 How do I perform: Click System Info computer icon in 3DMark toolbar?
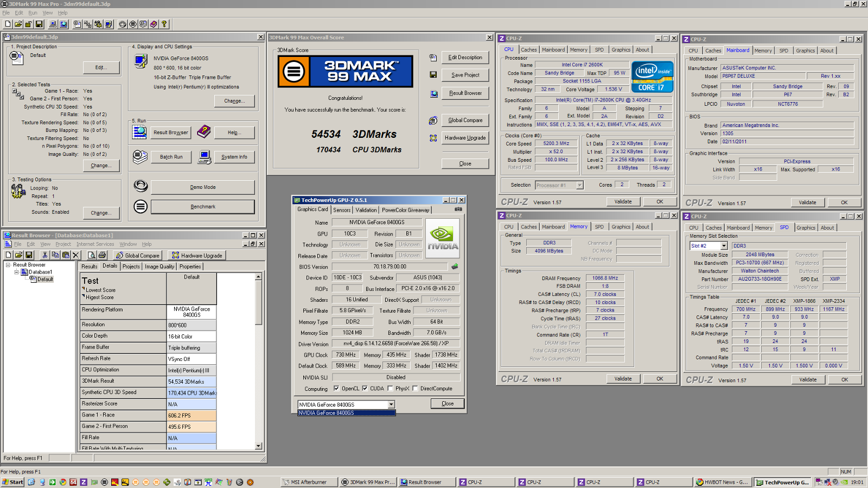pyautogui.click(x=53, y=24)
